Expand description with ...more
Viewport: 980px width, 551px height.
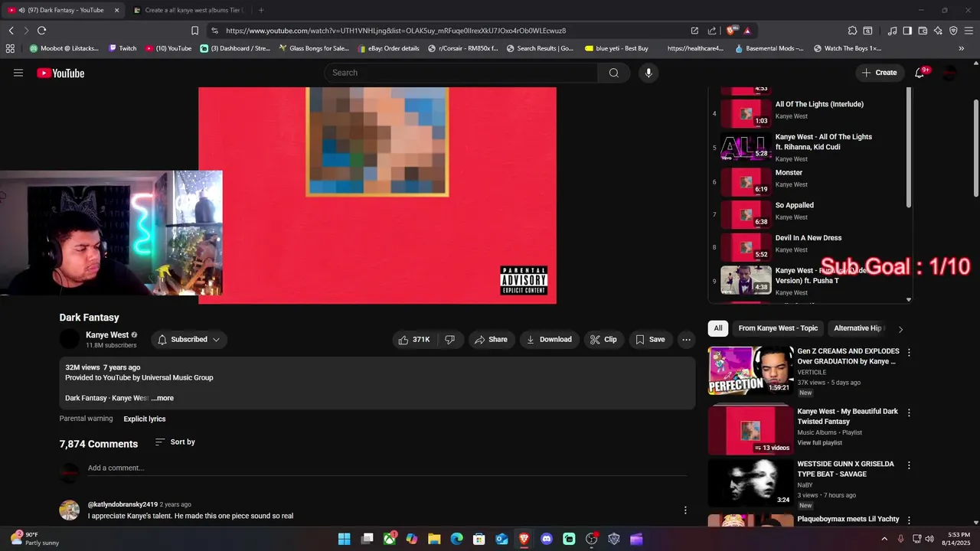[x=162, y=398]
